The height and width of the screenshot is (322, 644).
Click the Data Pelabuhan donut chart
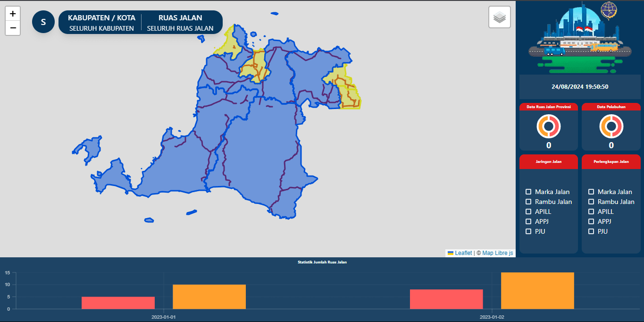pyautogui.click(x=611, y=126)
